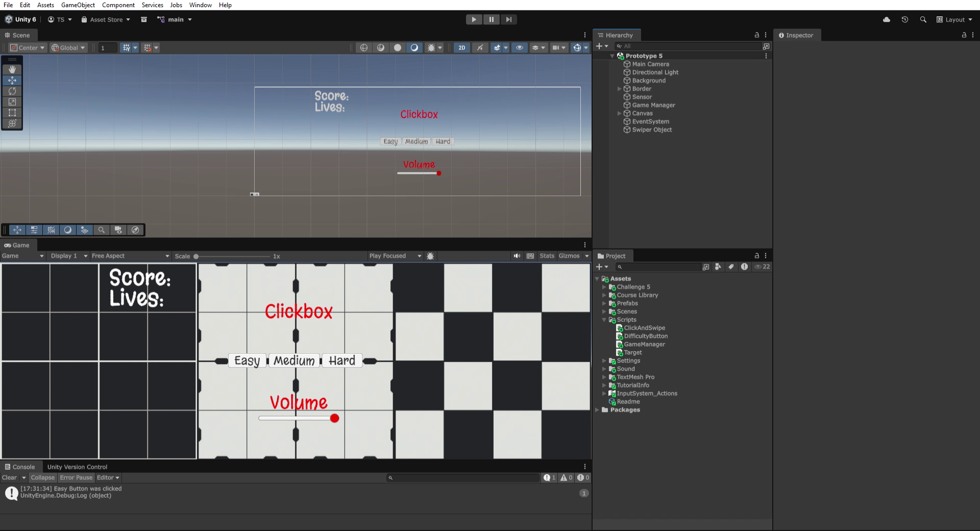Open Unity Cloud from the top-right icon
This screenshot has width=980, height=531.
[886, 19]
